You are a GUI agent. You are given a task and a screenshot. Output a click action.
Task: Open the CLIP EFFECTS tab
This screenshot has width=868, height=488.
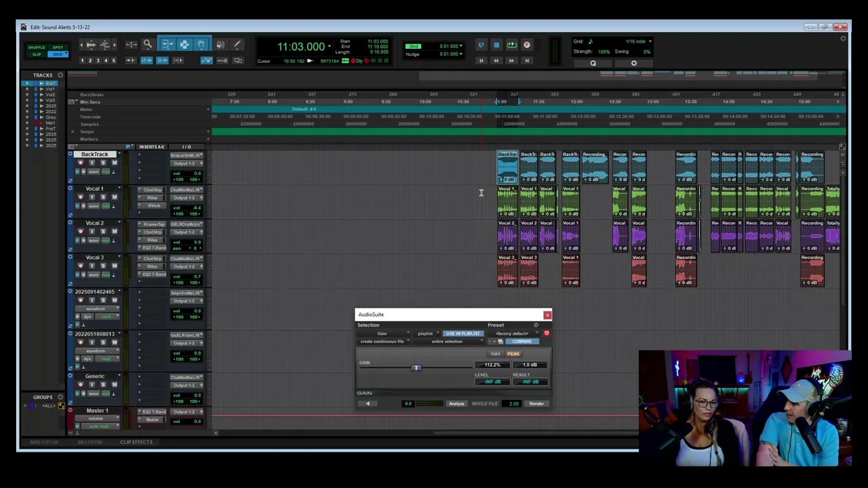pyautogui.click(x=136, y=442)
